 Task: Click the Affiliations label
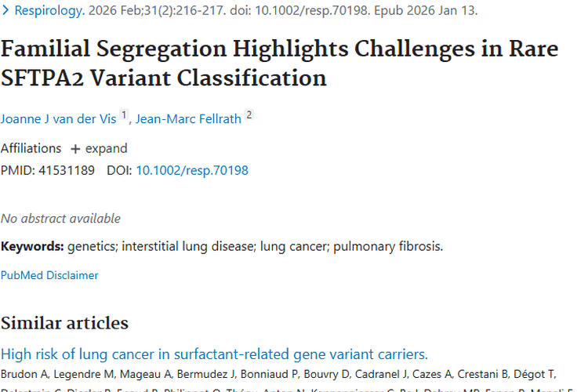coord(31,149)
